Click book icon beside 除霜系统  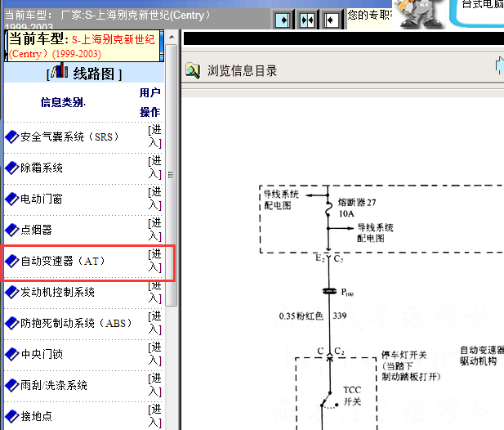[12, 168]
